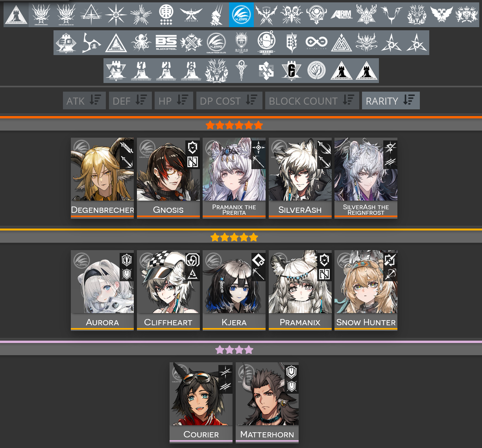View the Cliffheart operator card

pyautogui.click(x=168, y=290)
